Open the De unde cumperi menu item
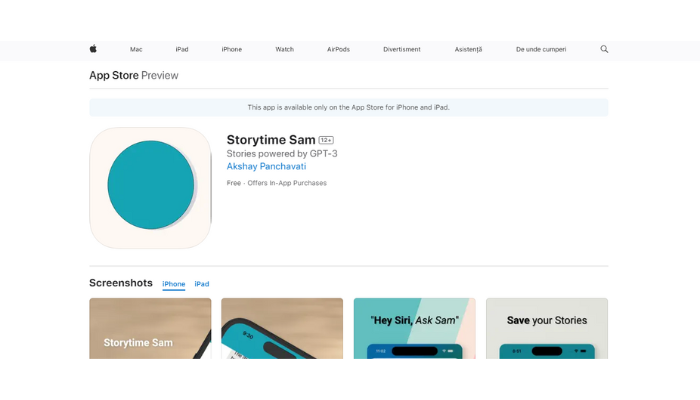This screenshot has height=400, width=700. (x=541, y=50)
